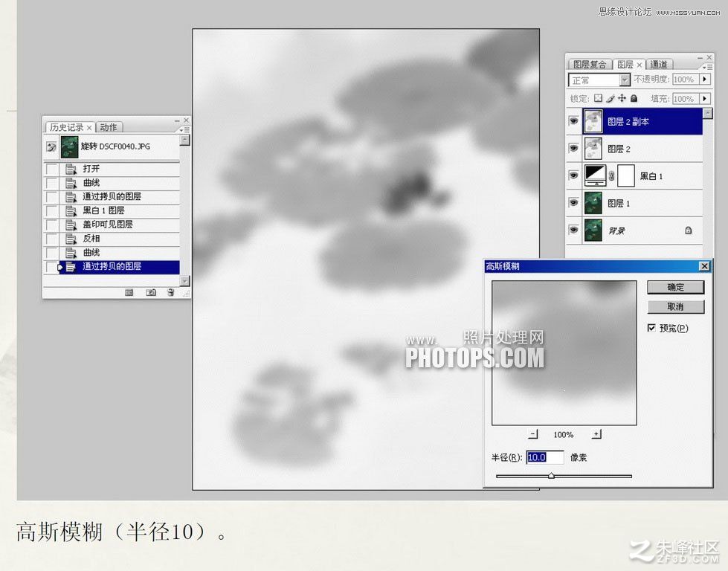The width and height of the screenshot is (728, 571).
Task: Open the 正常 blend mode dropdown
Action: pyautogui.click(x=625, y=80)
